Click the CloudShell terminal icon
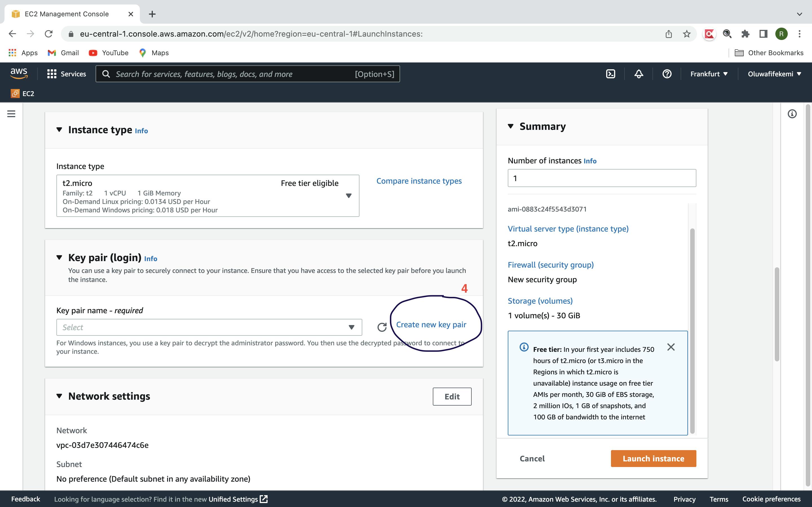The width and height of the screenshot is (812, 507). (x=610, y=74)
